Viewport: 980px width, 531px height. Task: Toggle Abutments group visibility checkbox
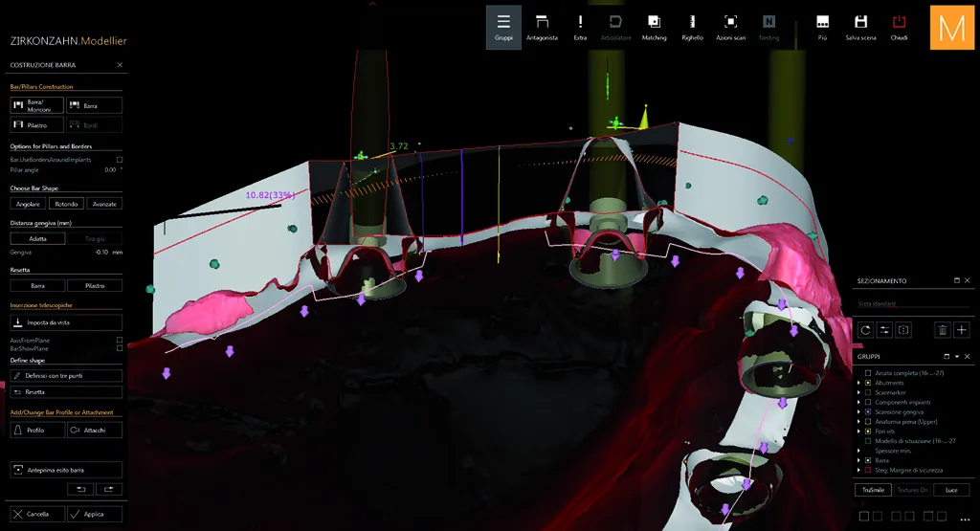point(867,383)
